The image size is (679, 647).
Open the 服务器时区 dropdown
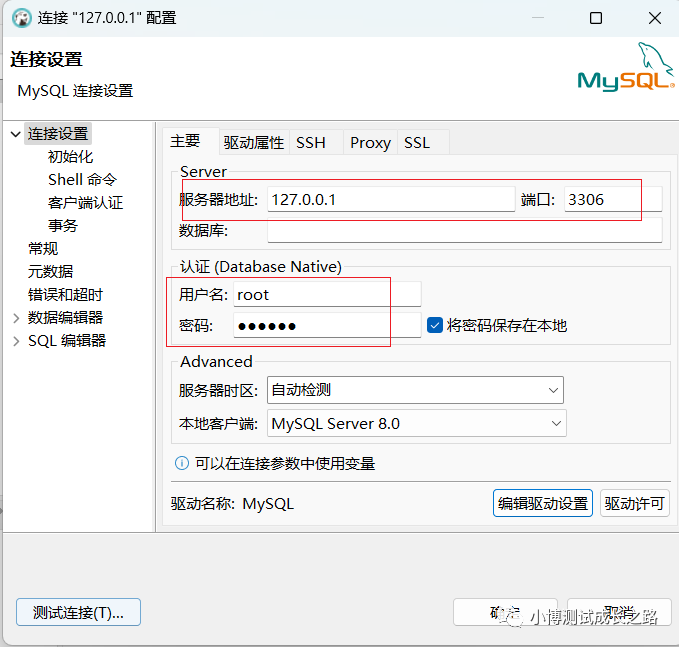pyautogui.click(x=415, y=390)
